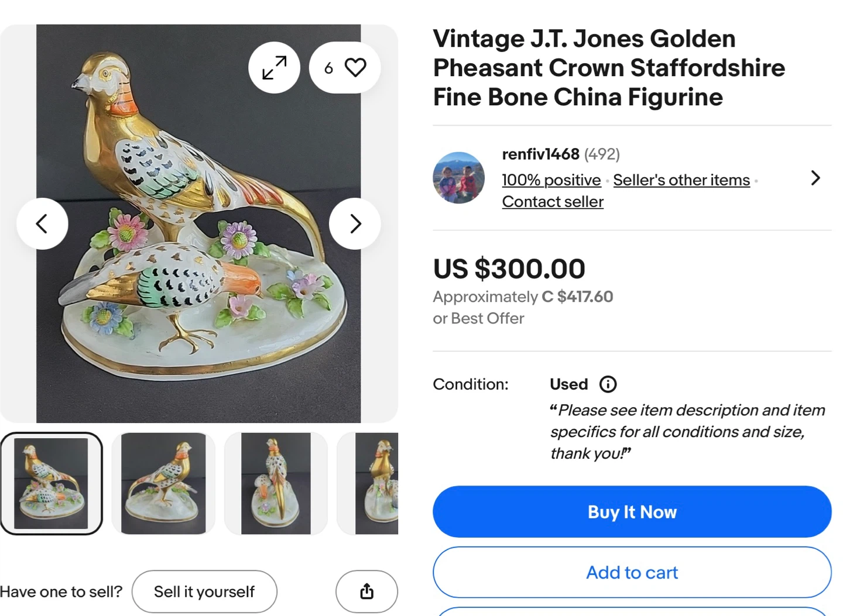
Task: Open the share listing icon
Action: coord(366,591)
